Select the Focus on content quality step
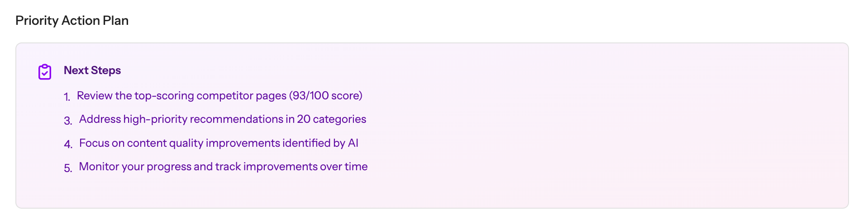This screenshot has height=224, width=868. tap(218, 143)
